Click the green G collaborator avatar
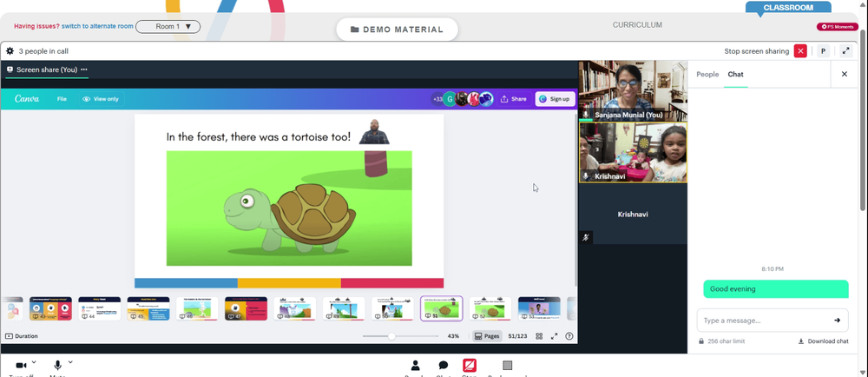Viewport: 868px width, 377px height. click(450, 99)
